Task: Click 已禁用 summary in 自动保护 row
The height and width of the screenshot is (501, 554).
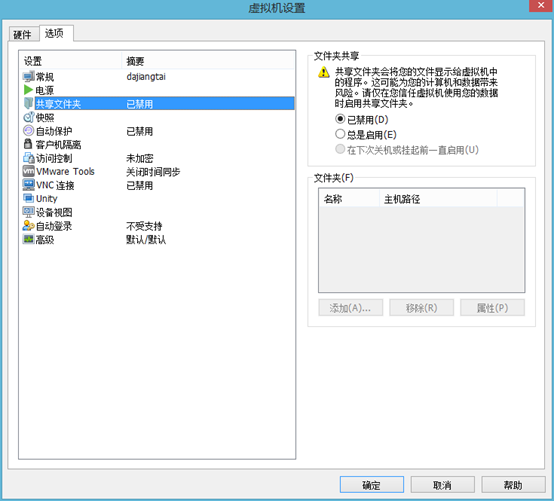Action: coord(140,131)
